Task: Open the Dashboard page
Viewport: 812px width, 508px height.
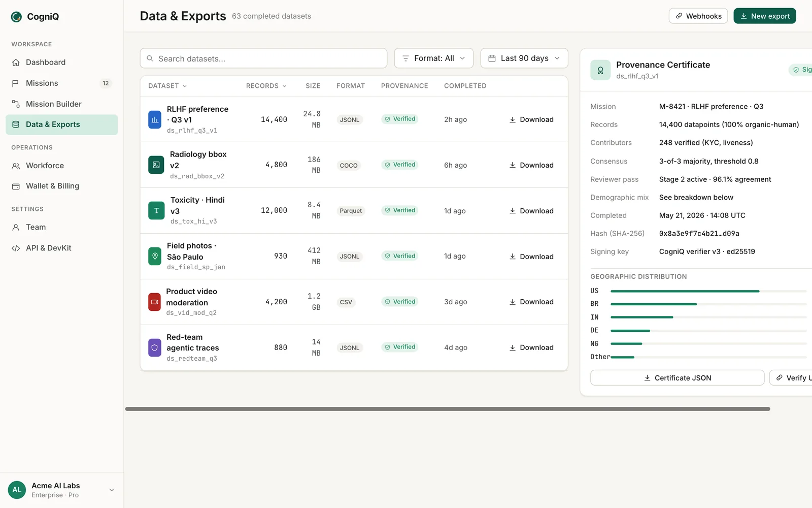Action: pos(61,62)
